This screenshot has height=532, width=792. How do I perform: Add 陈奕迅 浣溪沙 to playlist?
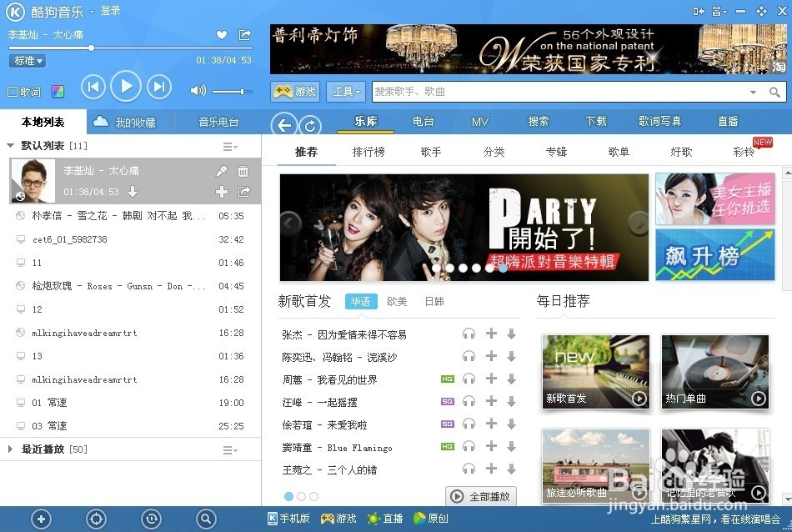491,356
